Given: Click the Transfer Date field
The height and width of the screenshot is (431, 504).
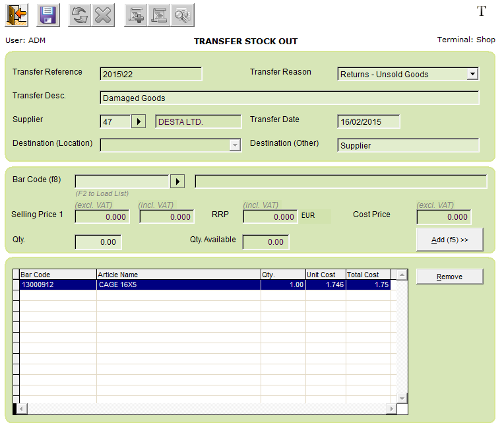Looking at the screenshot, I should pos(368,121).
